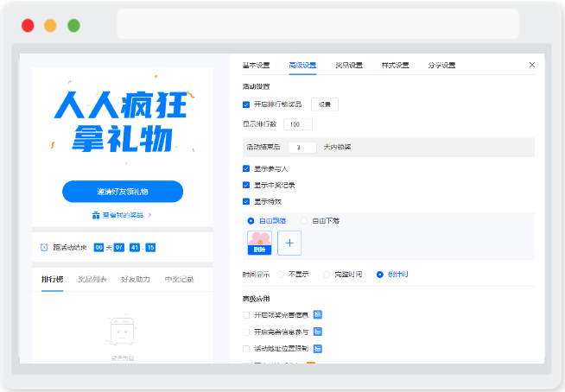Screen dimensions: 565x392
Task: Disable the 显示特效 checkbox
Action: 246,201
